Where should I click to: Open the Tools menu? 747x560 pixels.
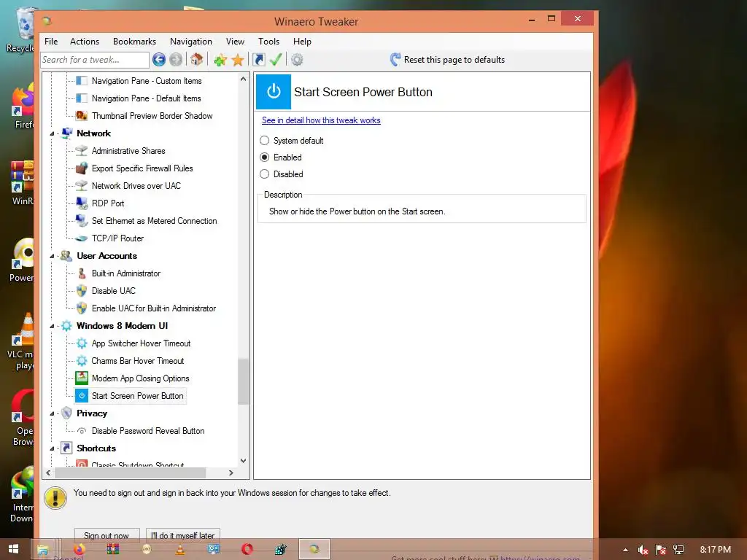point(268,42)
